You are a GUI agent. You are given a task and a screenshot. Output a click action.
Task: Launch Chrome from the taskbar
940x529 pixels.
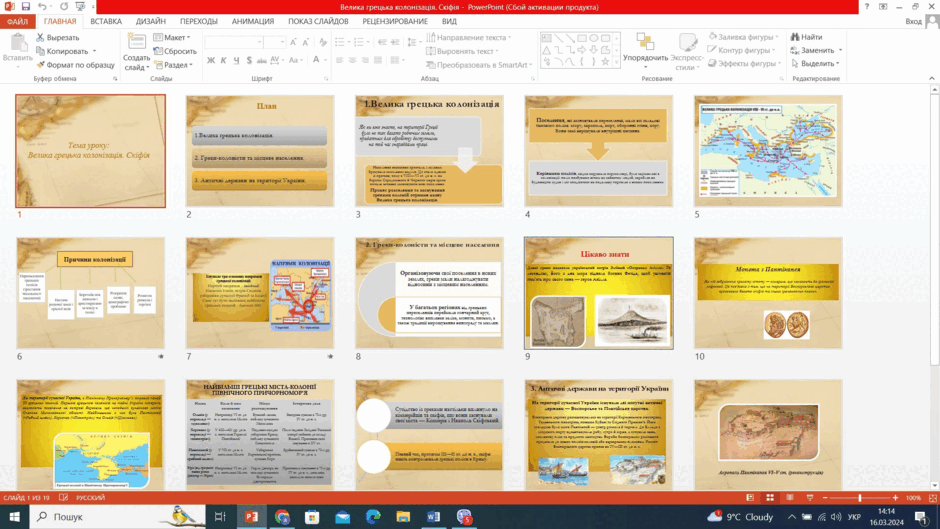coord(282,516)
